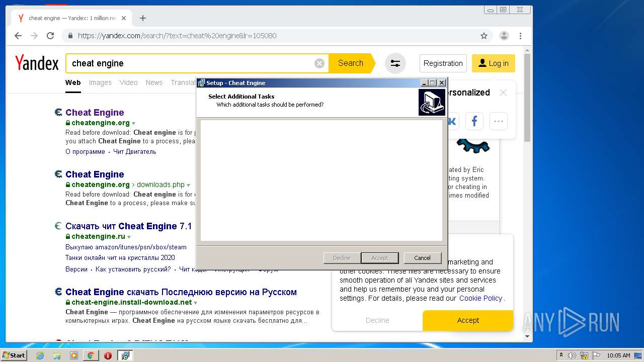The width and height of the screenshot is (644, 362).
Task: Open Windows Media Player from taskbar
Action: tap(74, 355)
